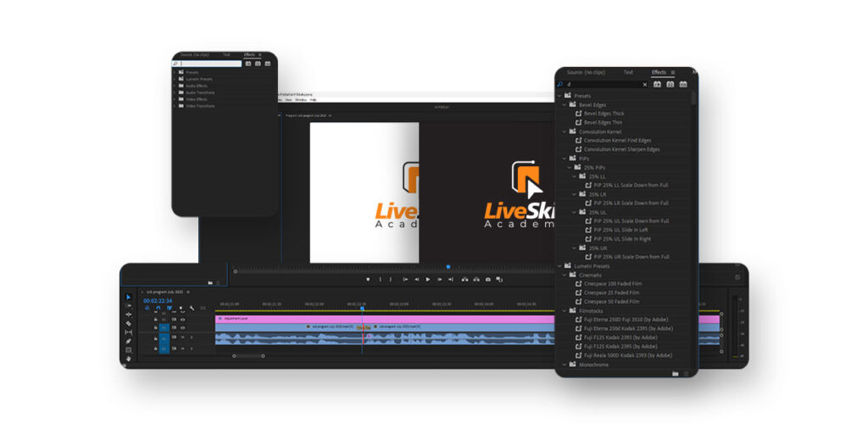Image resolution: width=868 pixels, height=435 pixels.
Task: Click the search field in left Effects panel
Action: (x=210, y=64)
